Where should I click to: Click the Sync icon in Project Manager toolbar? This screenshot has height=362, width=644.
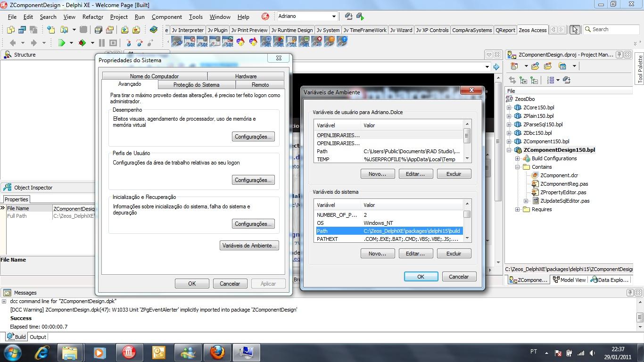512,80
